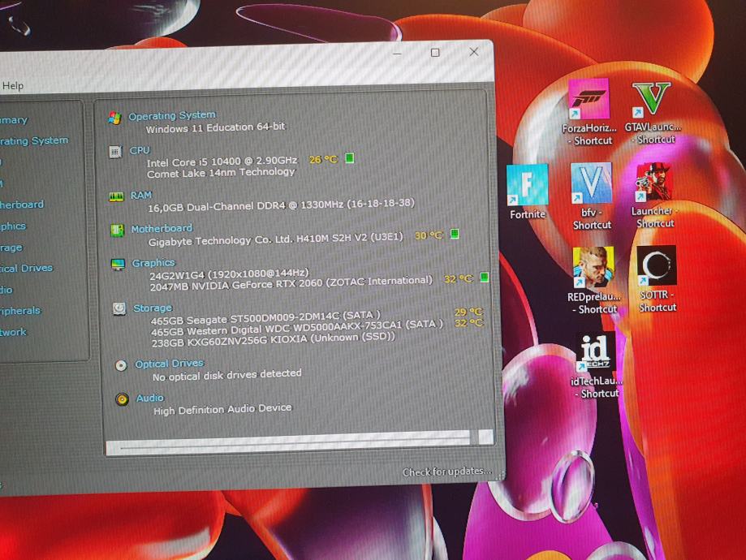Open the Red Dead Launcher shortcut

click(x=654, y=196)
